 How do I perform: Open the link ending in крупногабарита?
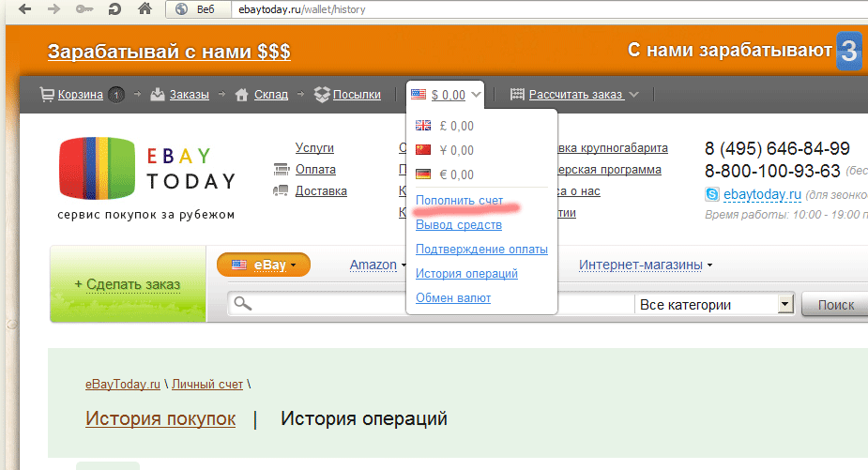tap(613, 148)
